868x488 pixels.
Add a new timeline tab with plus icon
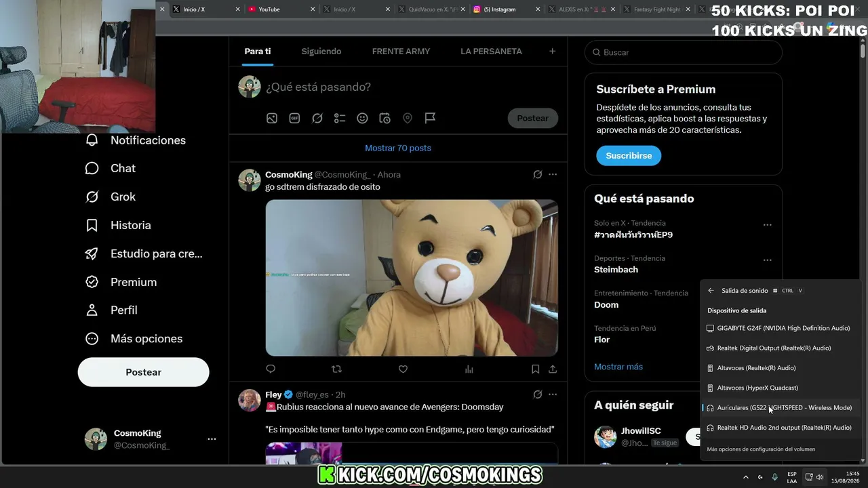(552, 52)
